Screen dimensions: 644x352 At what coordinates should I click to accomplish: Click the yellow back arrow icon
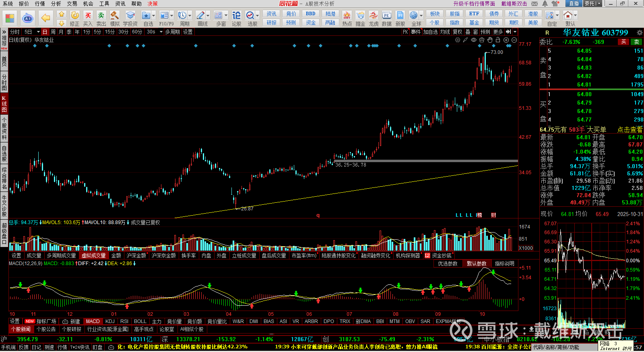point(46,18)
